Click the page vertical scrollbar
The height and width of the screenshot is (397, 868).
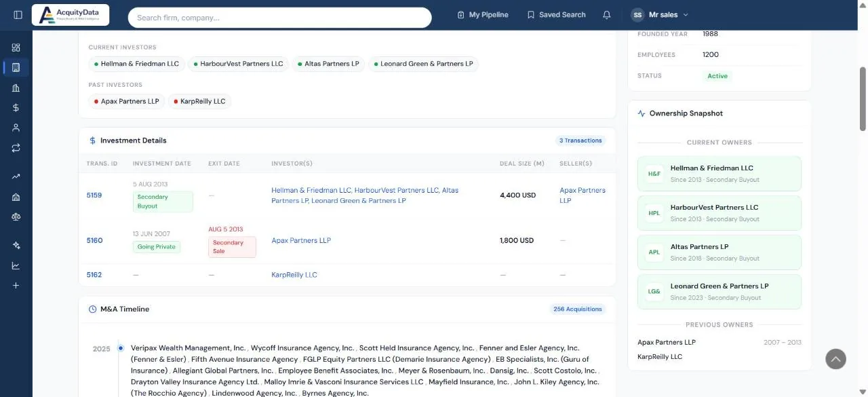(863, 98)
